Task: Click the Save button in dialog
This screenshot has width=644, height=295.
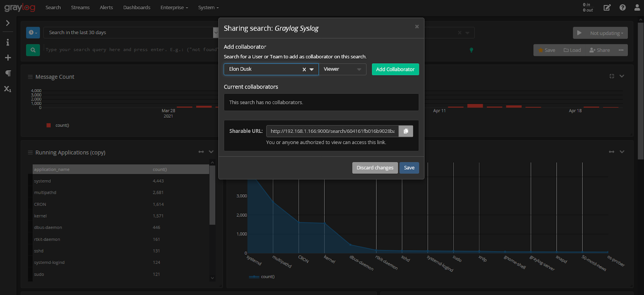Action: coord(409,168)
